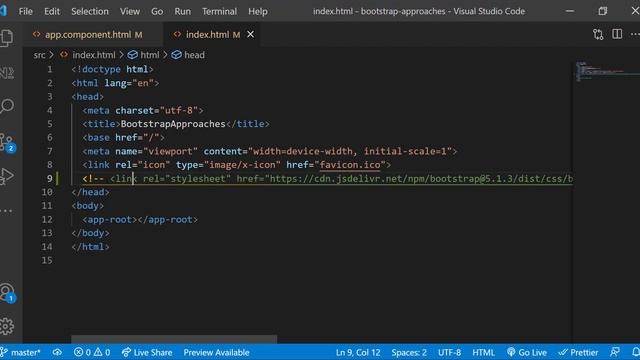Click src in the breadcrumb path
The width and height of the screenshot is (640, 360).
(40, 55)
